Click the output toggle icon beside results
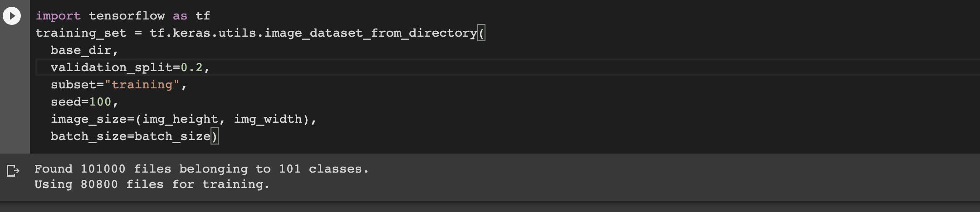 click(13, 171)
